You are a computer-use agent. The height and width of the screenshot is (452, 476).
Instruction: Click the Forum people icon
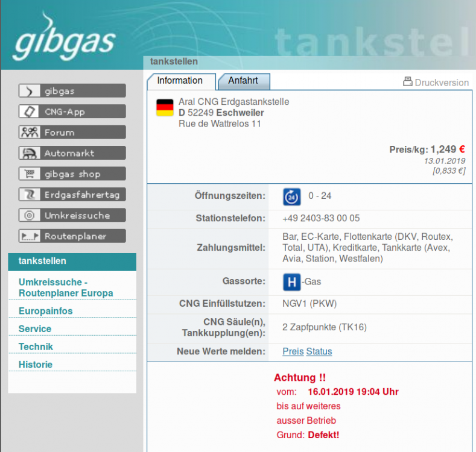pos(30,132)
